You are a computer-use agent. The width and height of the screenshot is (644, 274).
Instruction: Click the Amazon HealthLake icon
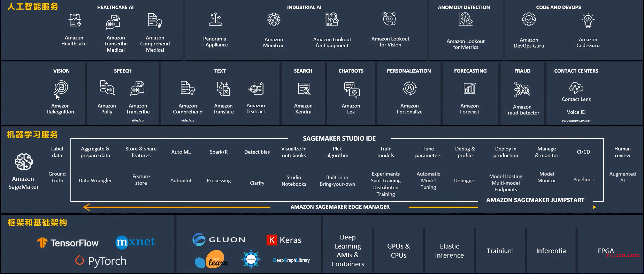(x=75, y=20)
